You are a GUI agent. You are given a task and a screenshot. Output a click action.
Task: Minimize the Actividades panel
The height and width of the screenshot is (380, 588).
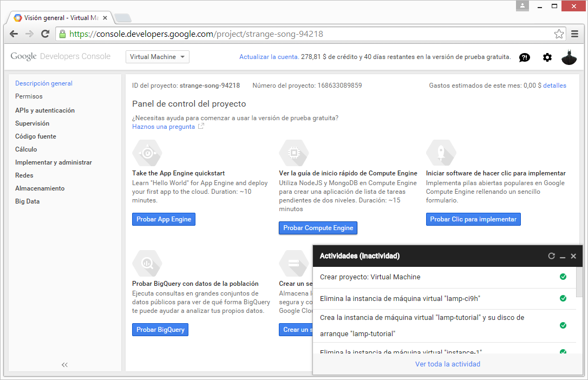[x=563, y=257]
